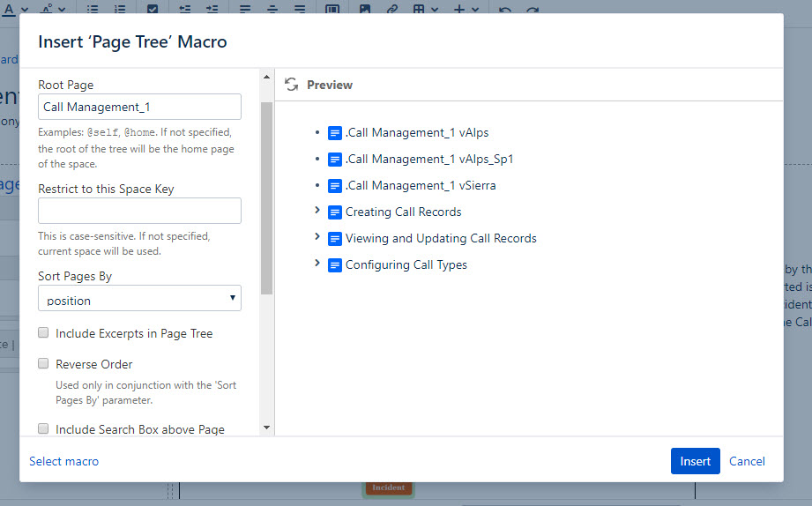Click the Insert button
The width and height of the screenshot is (812, 506).
point(695,461)
